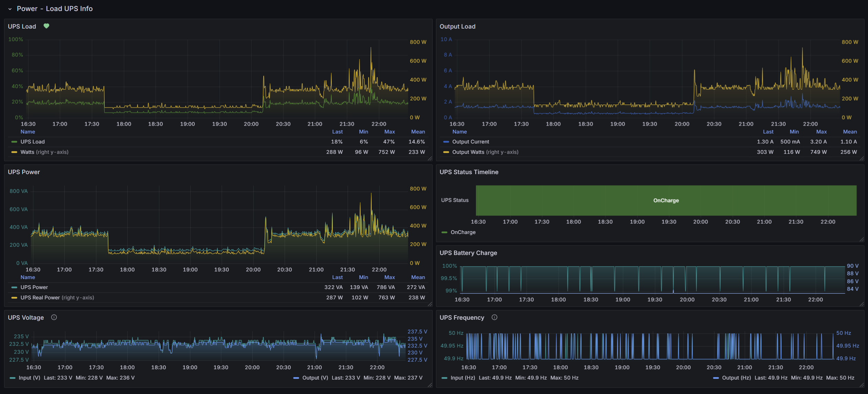Click the green heart alert icon on UPS Load
868x394 pixels.
[46, 26]
